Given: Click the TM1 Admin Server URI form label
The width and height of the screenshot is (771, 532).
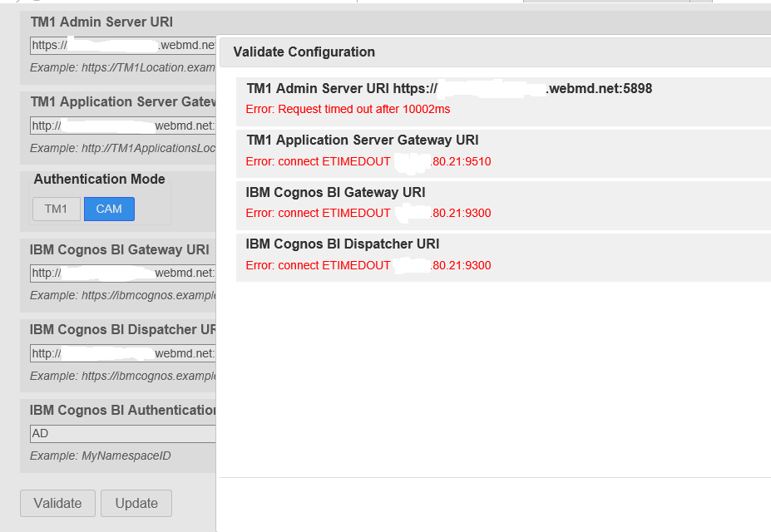Looking at the screenshot, I should coord(101,22).
